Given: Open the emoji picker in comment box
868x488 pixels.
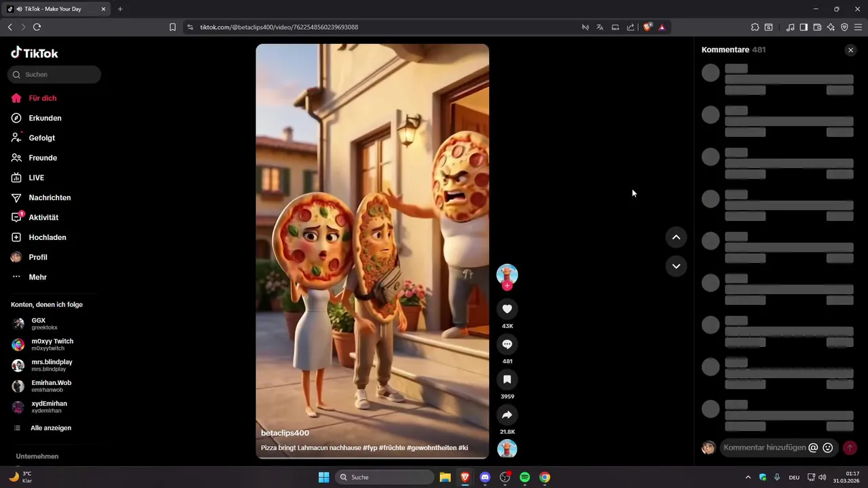Looking at the screenshot, I should point(828,448).
